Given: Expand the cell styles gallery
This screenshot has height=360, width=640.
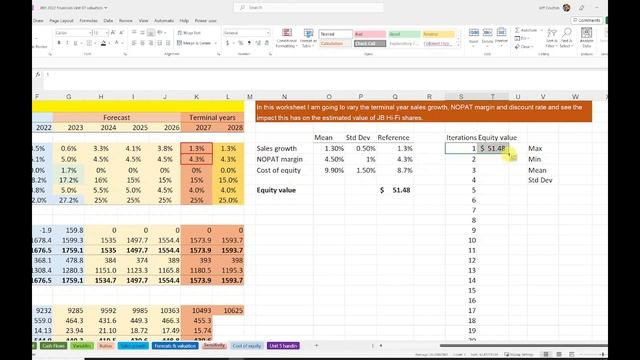Looking at the screenshot, I should (x=458, y=44).
